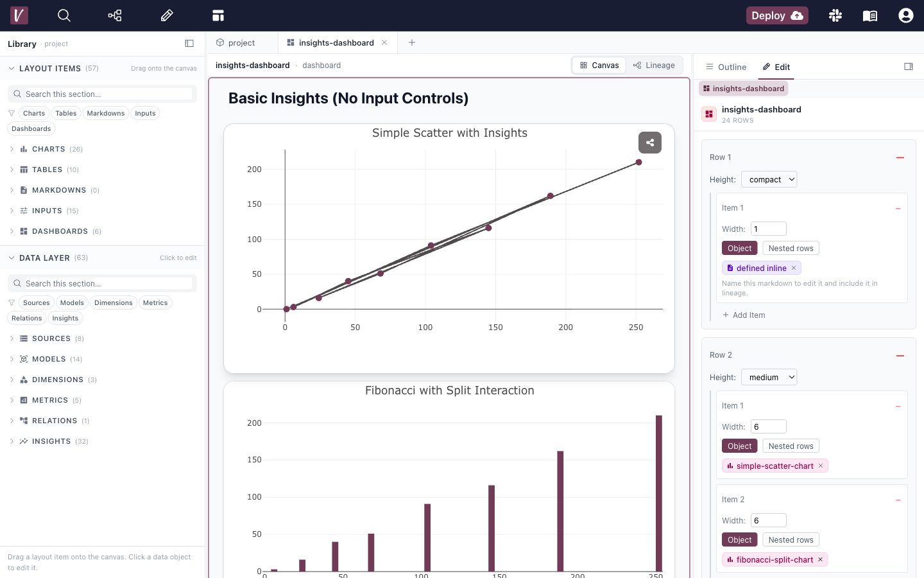Click the layout items filter funnel icon
The image size is (924, 578).
(x=12, y=113)
